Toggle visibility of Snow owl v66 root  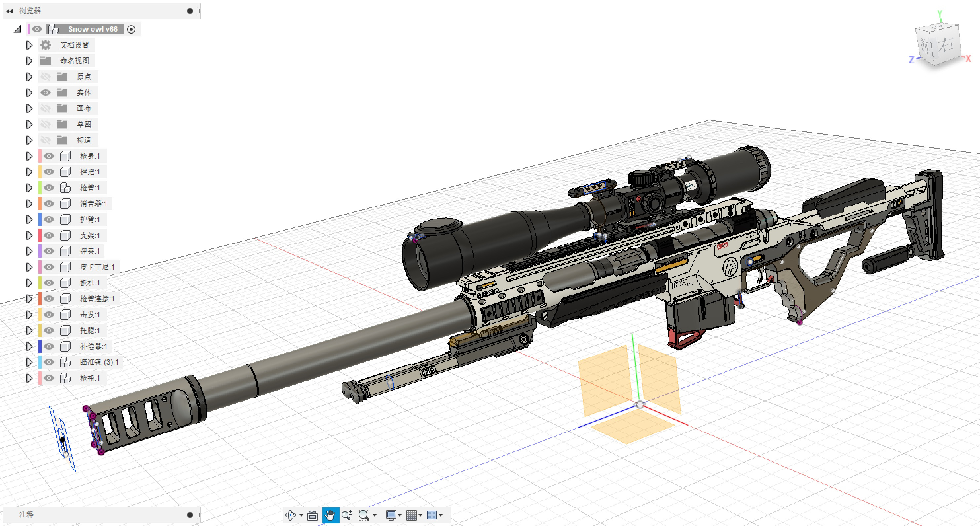(37, 29)
